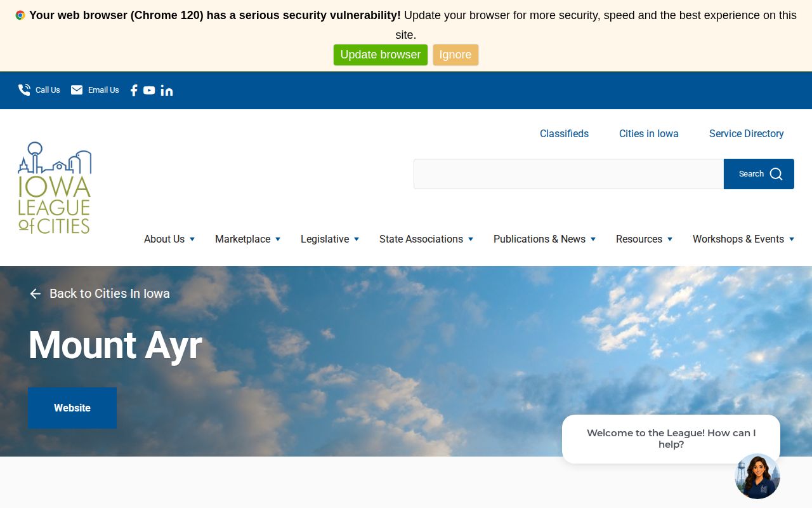Open the Cities in Iowa link
Screen dimensions: 812x508
(649, 134)
